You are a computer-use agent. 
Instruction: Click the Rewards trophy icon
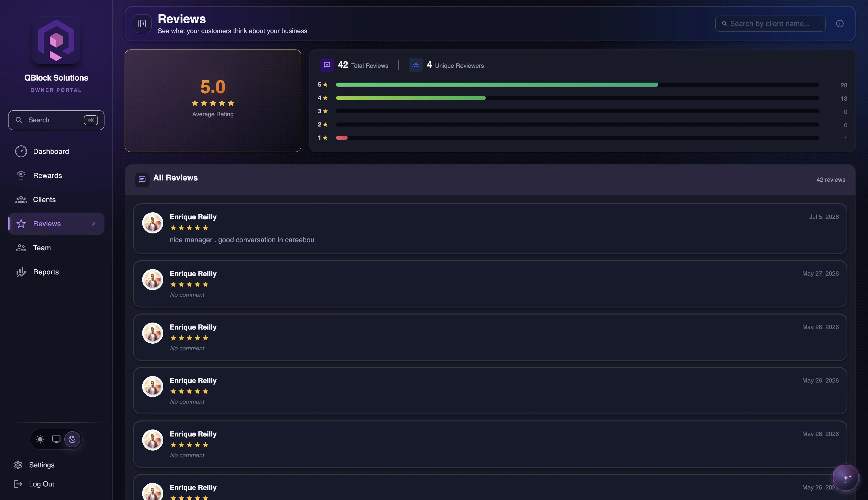pyautogui.click(x=21, y=175)
